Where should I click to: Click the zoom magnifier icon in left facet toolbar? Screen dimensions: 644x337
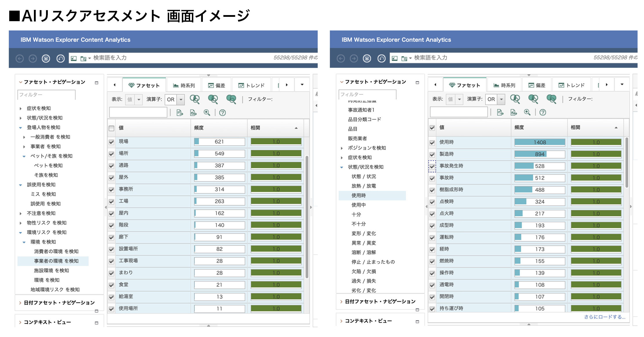pos(207,113)
